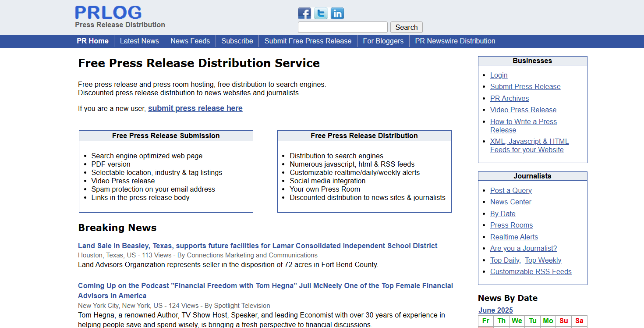Click the Breaking News heading

pyautogui.click(x=117, y=228)
